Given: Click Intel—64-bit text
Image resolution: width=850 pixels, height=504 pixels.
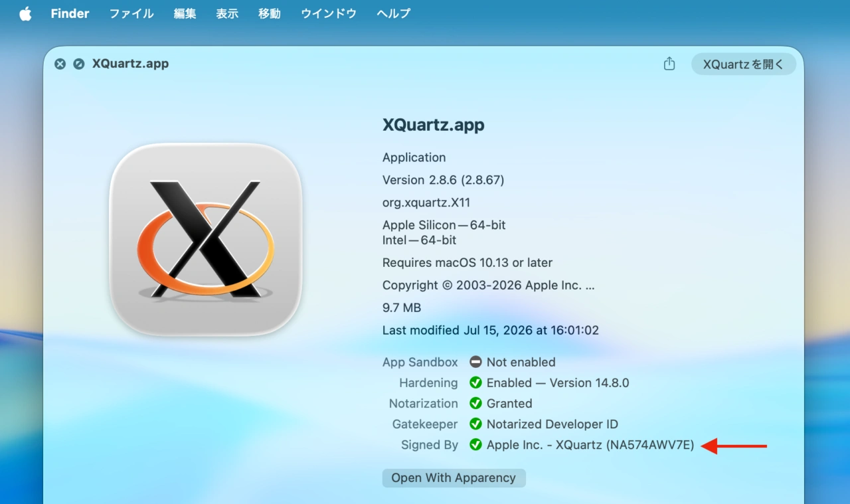Looking at the screenshot, I should pos(420,240).
